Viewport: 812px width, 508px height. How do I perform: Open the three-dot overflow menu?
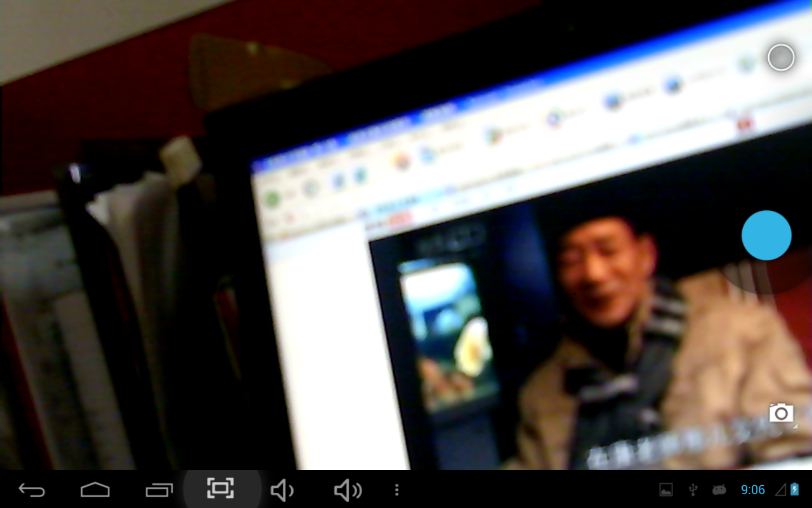pyautogui.click(x=397, y=490)
